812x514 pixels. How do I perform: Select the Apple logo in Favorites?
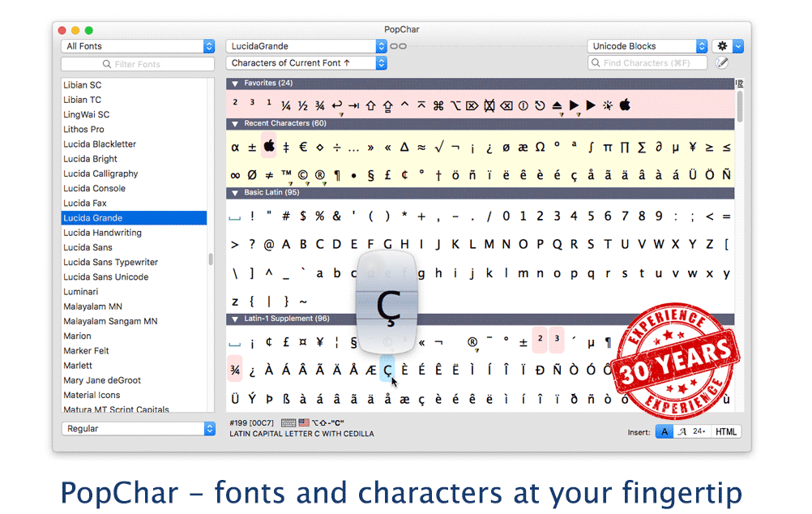pyautogui.click(x=625, y=105)
